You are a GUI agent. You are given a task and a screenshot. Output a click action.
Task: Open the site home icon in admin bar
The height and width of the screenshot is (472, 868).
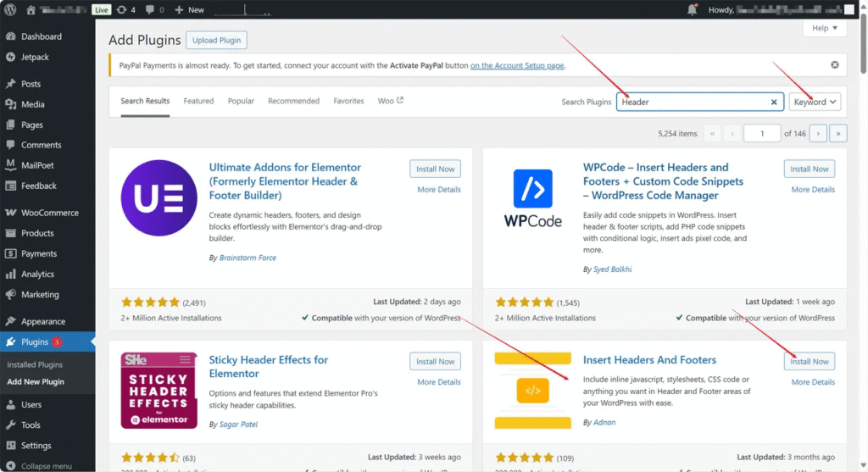pyautogui.click(x=31, y=10)
